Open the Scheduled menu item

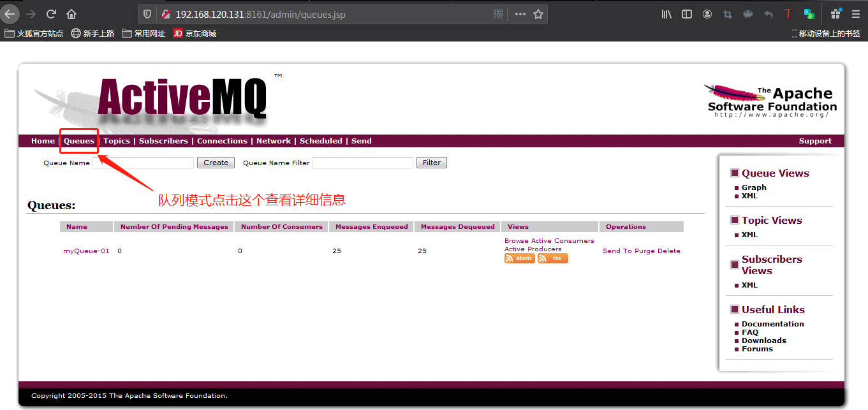[321, 141]
